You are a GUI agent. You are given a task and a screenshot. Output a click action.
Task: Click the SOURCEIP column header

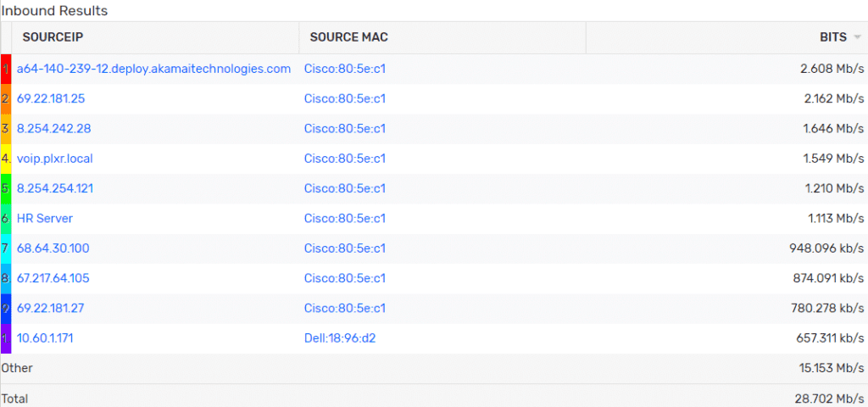coord(53,37)
